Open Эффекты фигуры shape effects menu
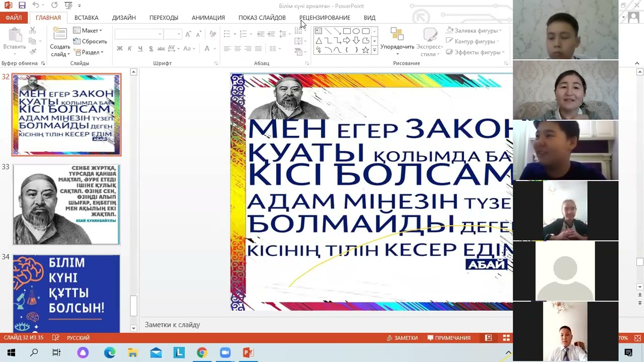Viewport: 644px width, 362px height. 475,52
